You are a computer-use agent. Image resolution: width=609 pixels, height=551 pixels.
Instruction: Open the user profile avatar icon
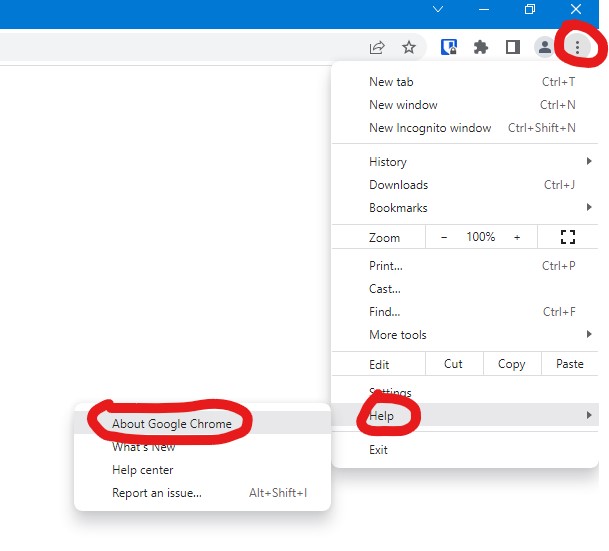[x=544, y=47]
